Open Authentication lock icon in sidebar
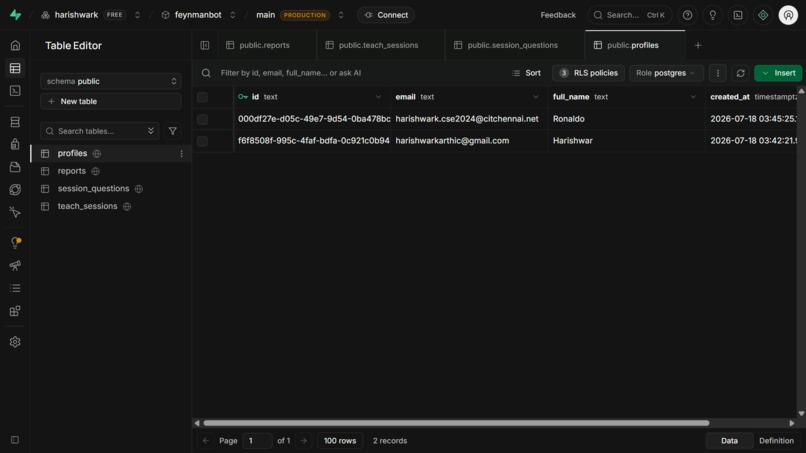Screen dimensions: 806x453 [15, 144]
